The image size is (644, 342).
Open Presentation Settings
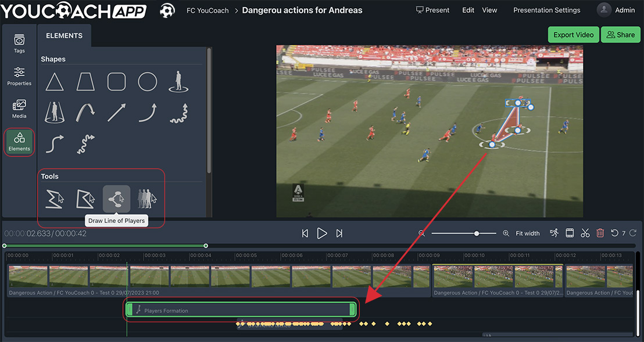click(547, 10)
